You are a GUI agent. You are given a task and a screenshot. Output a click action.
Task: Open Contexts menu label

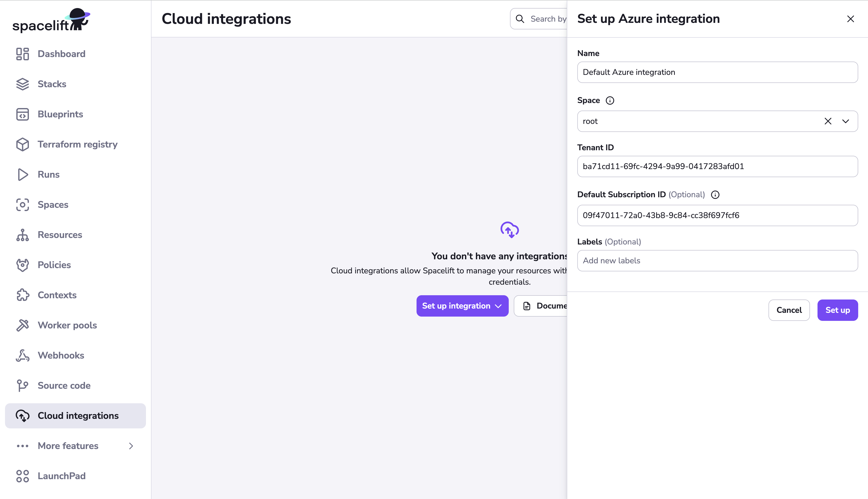point(57,295)
